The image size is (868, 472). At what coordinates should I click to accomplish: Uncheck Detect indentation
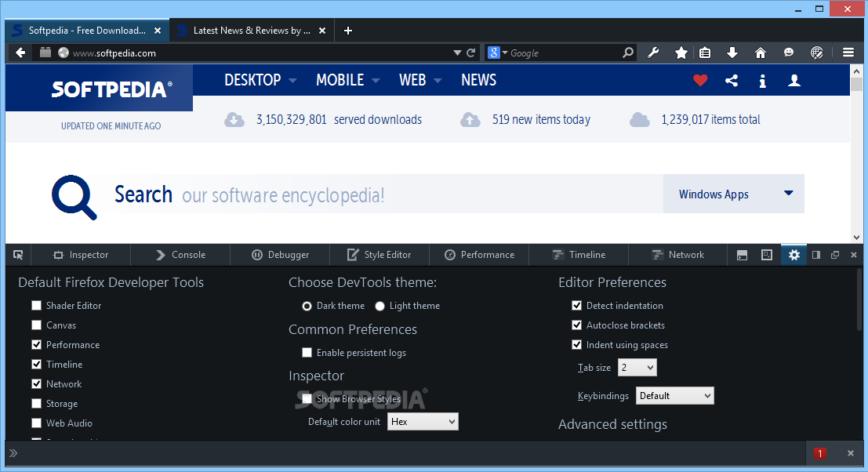[577, 306]
